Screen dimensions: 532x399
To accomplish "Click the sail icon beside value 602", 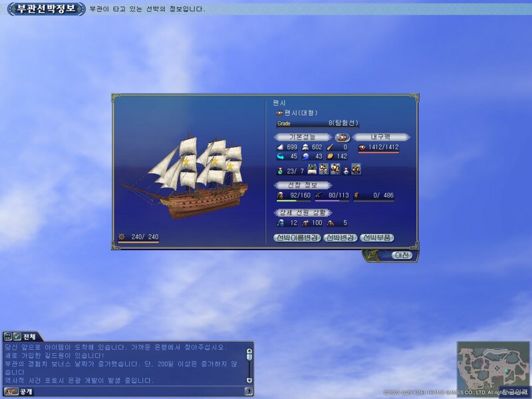I will [305, 147].
